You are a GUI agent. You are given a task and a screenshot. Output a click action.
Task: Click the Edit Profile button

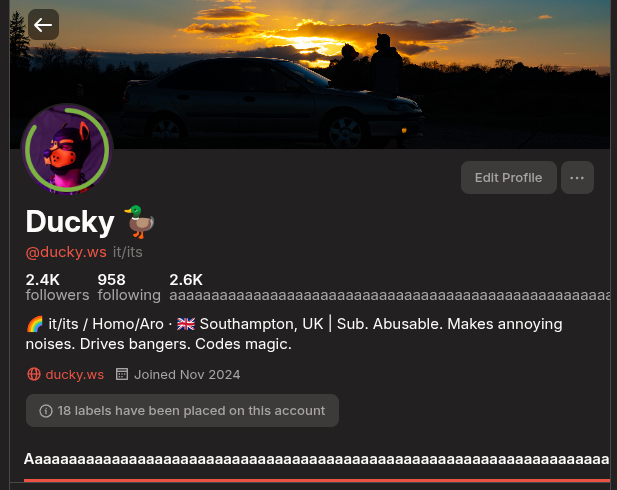tap(508, 178)
